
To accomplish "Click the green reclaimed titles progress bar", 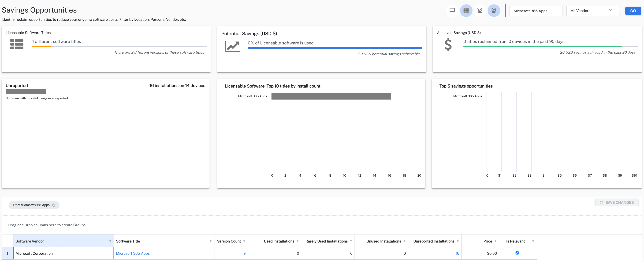I will point(542,46).
